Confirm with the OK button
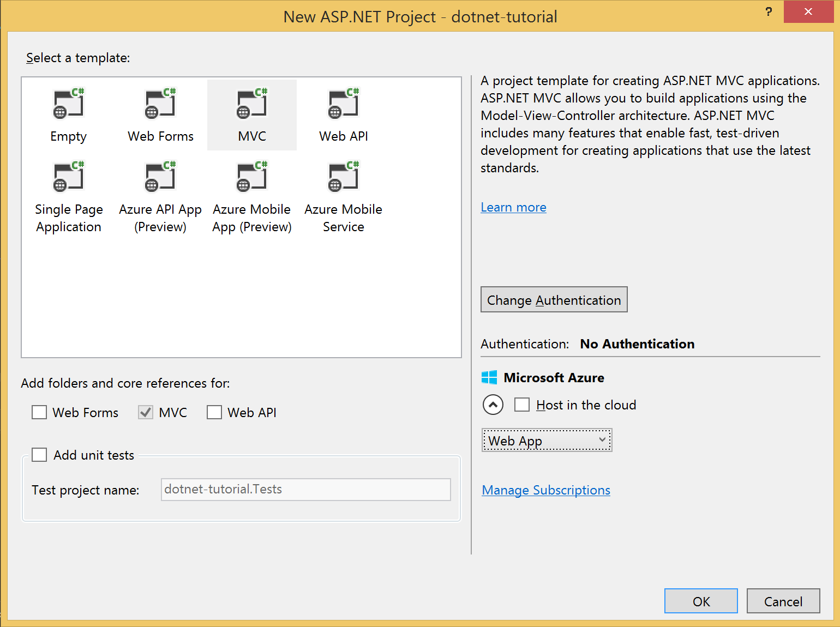 (x=701, y=601)
